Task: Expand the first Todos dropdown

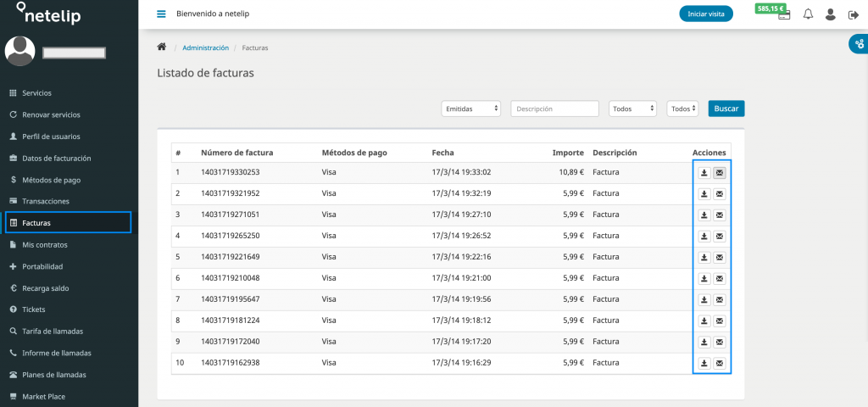Action: [x=632, y=109]
